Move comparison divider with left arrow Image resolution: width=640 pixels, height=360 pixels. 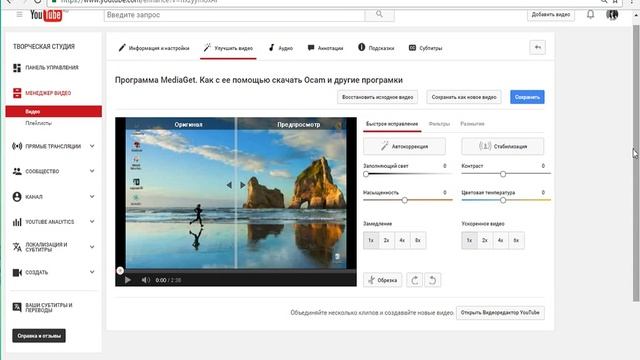229,185
